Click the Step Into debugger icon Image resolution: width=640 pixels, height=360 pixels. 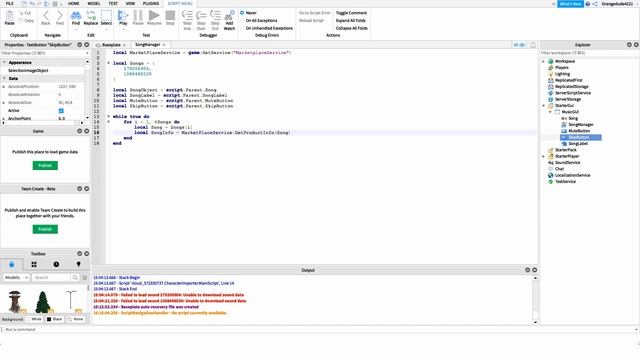click(187, 16)
